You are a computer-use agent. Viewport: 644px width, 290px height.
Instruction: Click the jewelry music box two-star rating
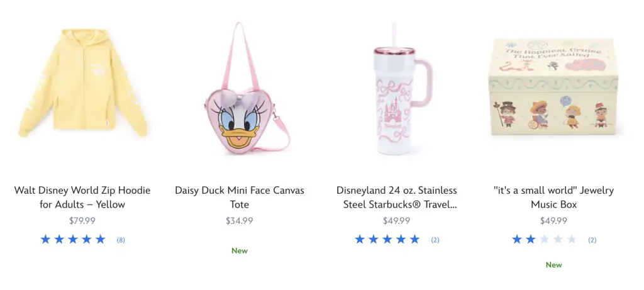pyautogui.click(x=544, y=239)
